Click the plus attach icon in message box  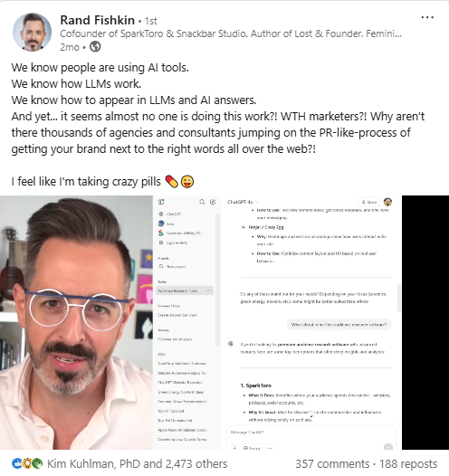click(234, 448)
